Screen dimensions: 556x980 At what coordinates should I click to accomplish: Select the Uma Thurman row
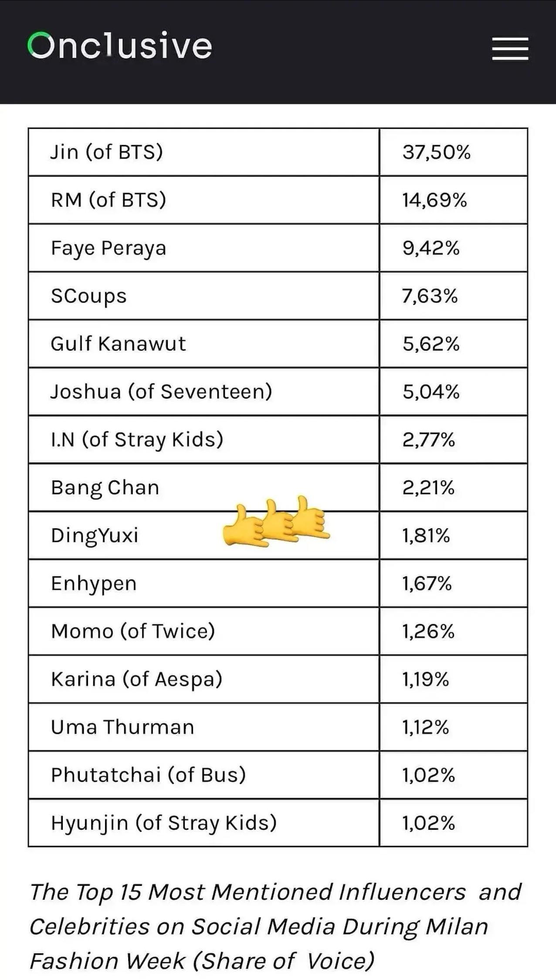(x=278, y=727)
